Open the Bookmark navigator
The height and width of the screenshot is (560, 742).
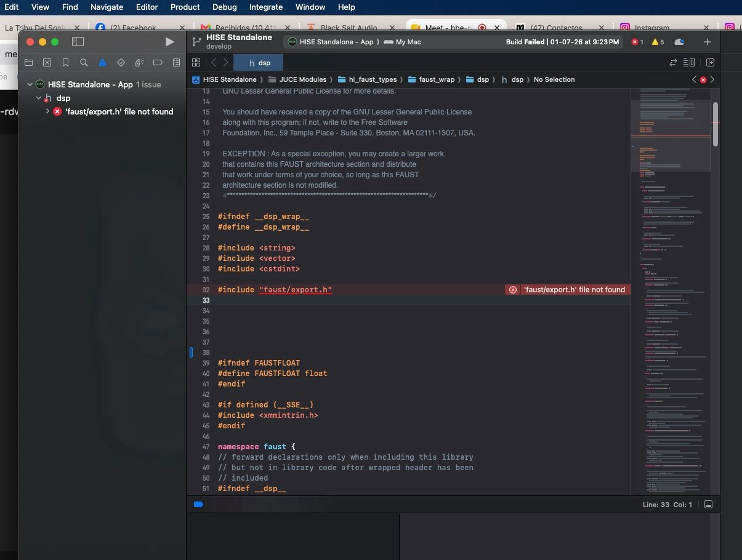tap(65, 63)
